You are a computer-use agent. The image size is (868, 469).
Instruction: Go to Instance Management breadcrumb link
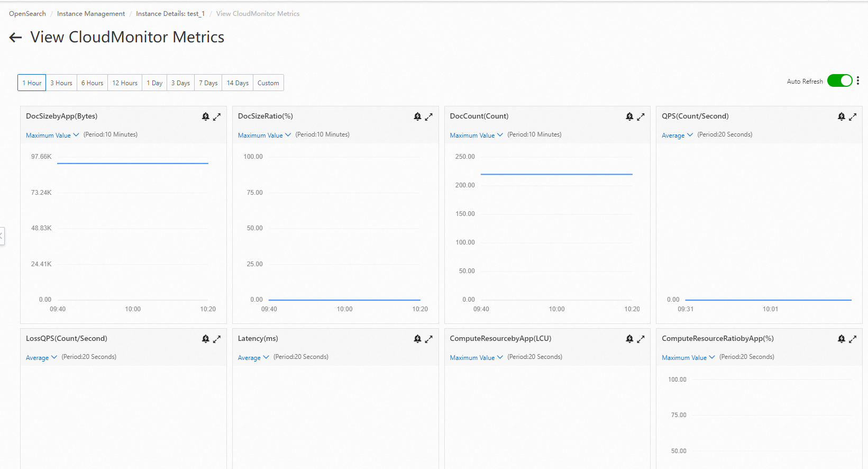click(x=91, y=14)
